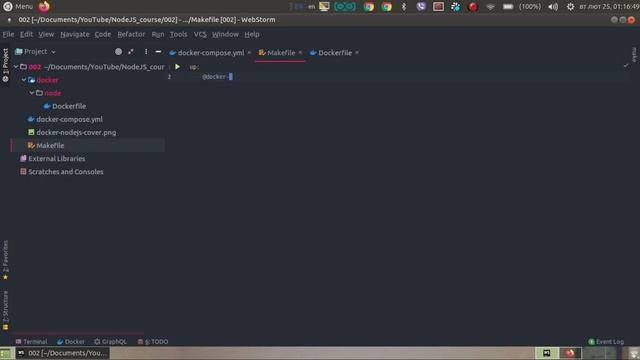Open the Refactor menu
The width and height of the screenshot is (640, 360).
tap(131, 34)
